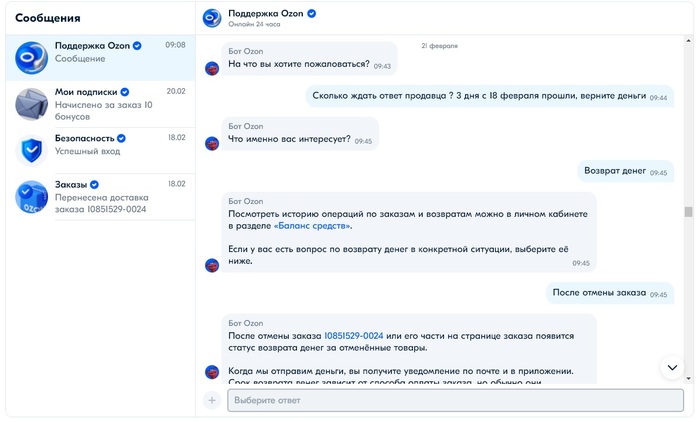This screenshot has width=700, height=422.
Task: Click the 'Сообщения' heading
Action: [x=48, y=18]
